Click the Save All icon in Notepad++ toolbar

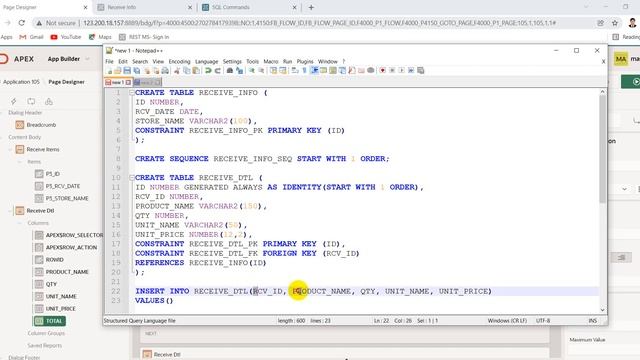click(136, 71)
